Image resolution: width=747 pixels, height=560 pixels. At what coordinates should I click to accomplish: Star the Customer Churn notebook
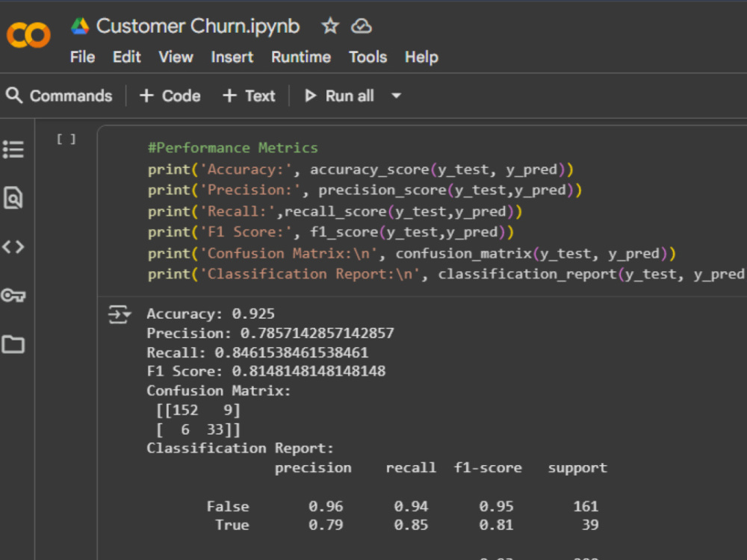click(330, 25)
